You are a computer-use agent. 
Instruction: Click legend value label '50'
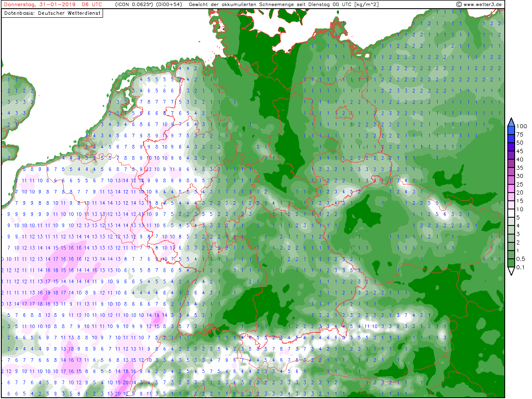pos(520,143)
